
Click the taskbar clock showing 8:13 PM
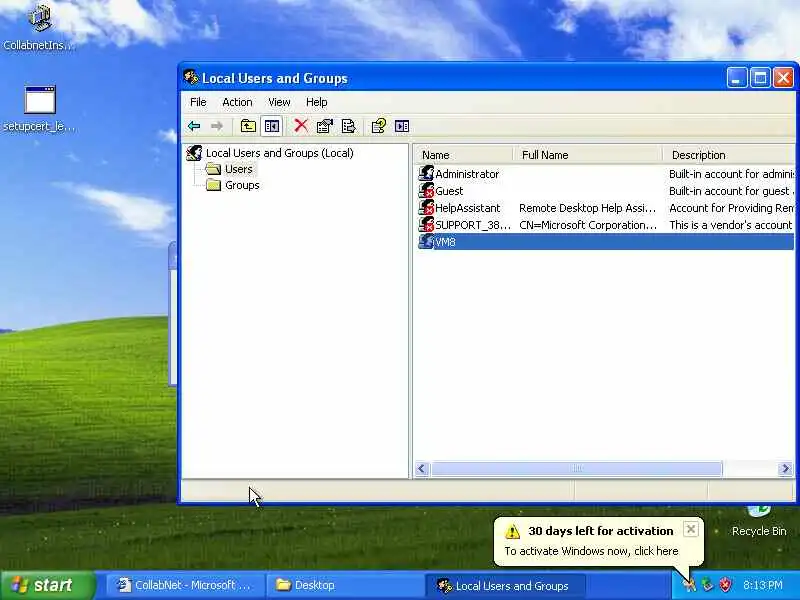pyautogui.click(x=763, y=585)
